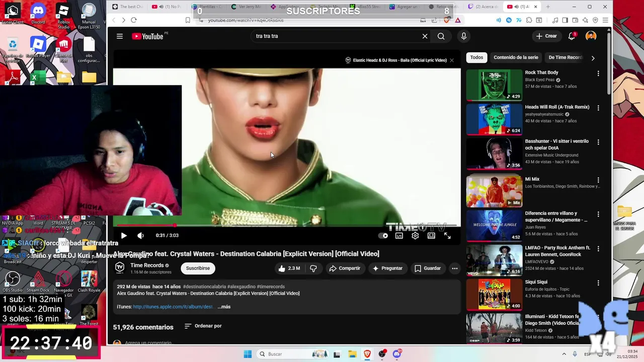Switch to the 'The best Chi...' browser tab
644x362 pixels.
tap(129, 7)
